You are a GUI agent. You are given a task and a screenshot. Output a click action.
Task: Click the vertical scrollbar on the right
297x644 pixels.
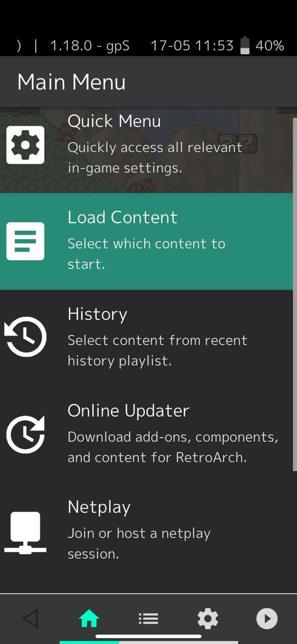(295, 294)
